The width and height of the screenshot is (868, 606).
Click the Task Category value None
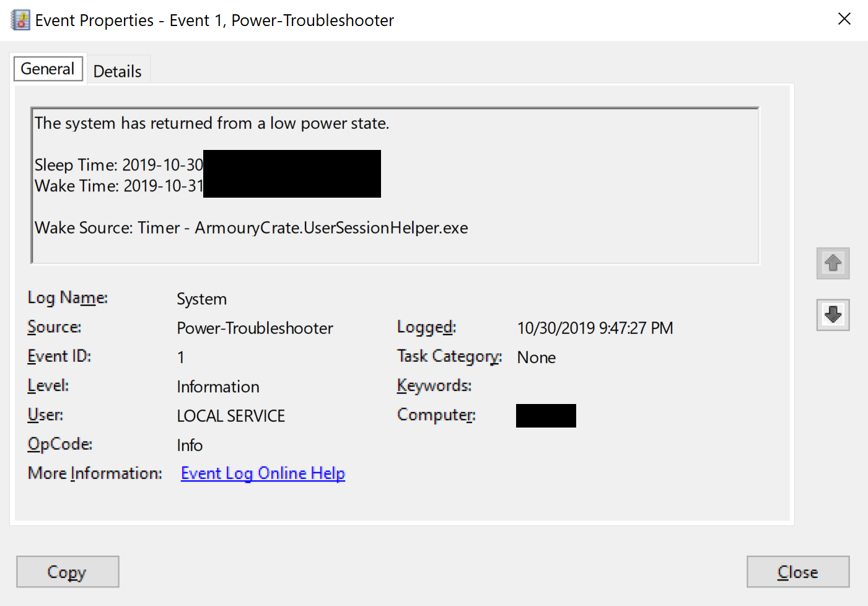536,358
